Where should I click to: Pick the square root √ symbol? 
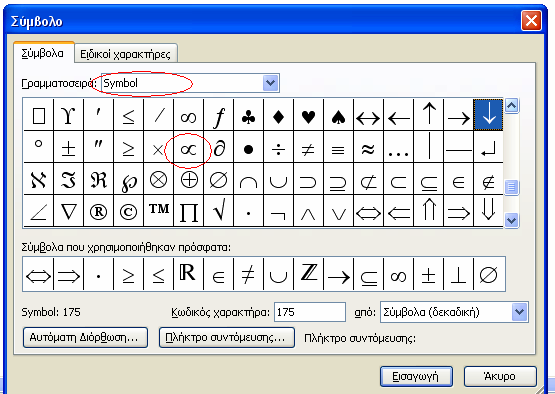pos(218,211)
